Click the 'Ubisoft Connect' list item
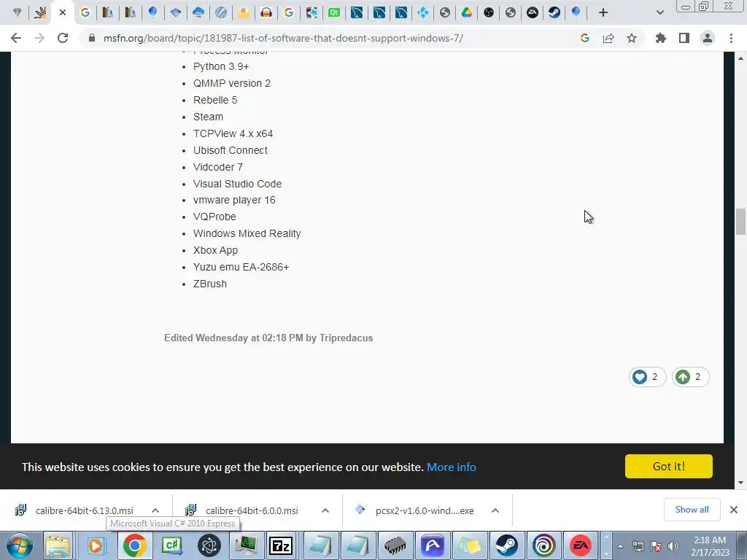The width and height of the screenshot is (747, 560). (230, 150)
